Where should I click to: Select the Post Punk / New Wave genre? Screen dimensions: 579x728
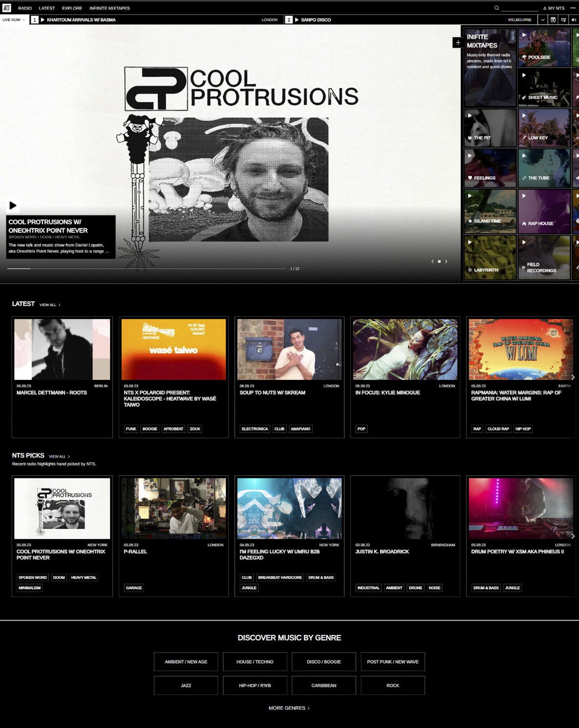tap(393, 662)
